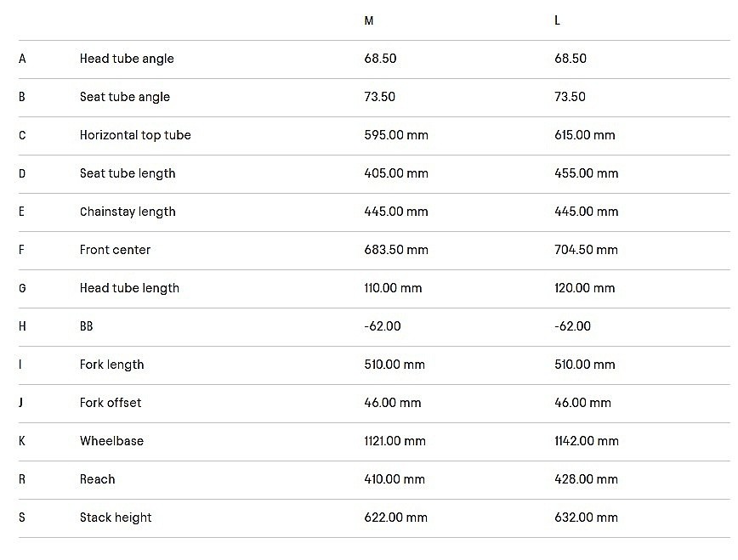Click the 455.00 mm seat tube value
The image size is (738, 560).
point(587,173)
